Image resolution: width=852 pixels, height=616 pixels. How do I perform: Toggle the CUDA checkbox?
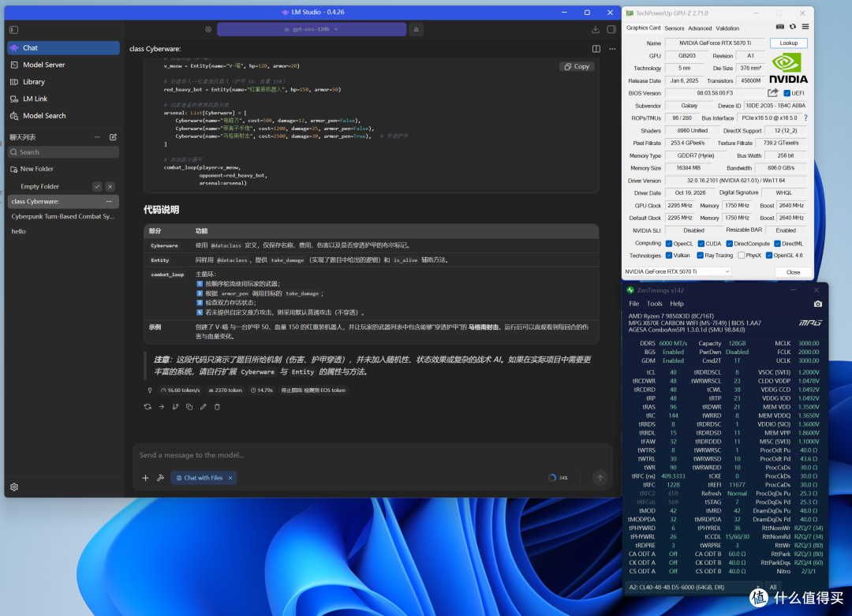click(701, 244)
